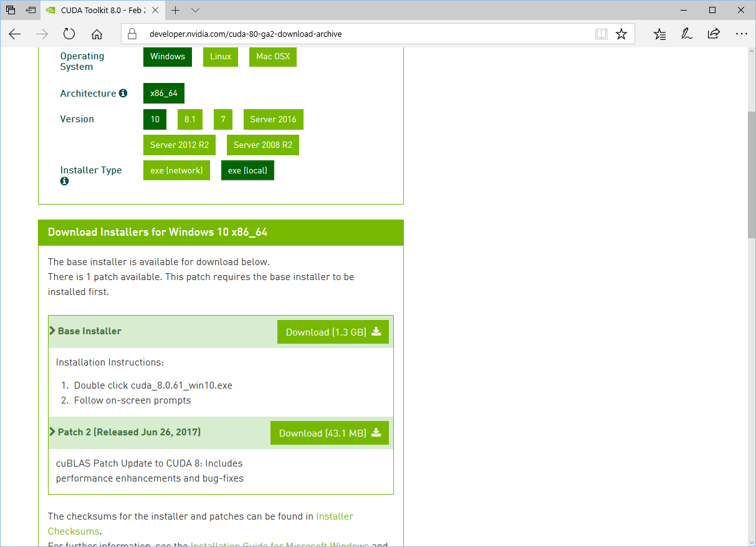Go to the Home page
This screenshot has height=547, width=756.
click(97, 34)
